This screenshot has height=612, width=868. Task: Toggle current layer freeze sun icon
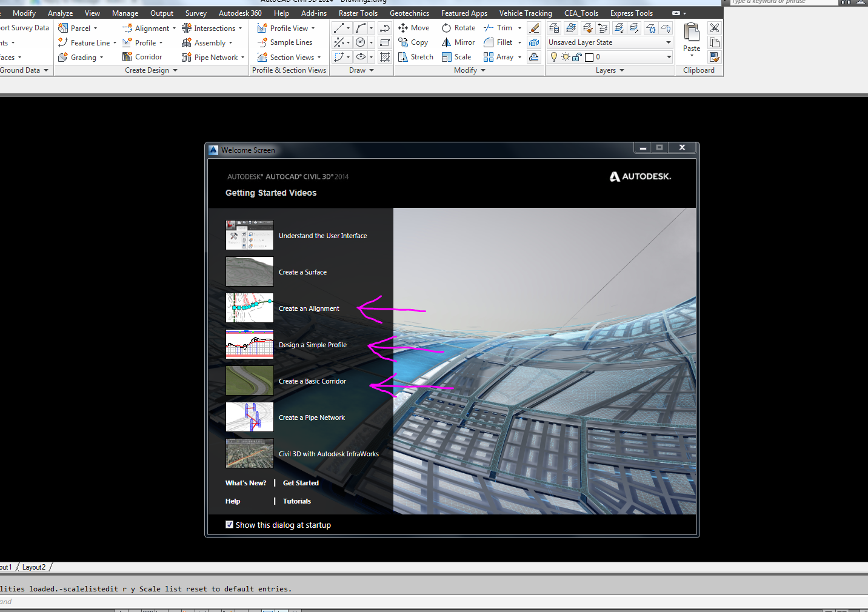566,57
